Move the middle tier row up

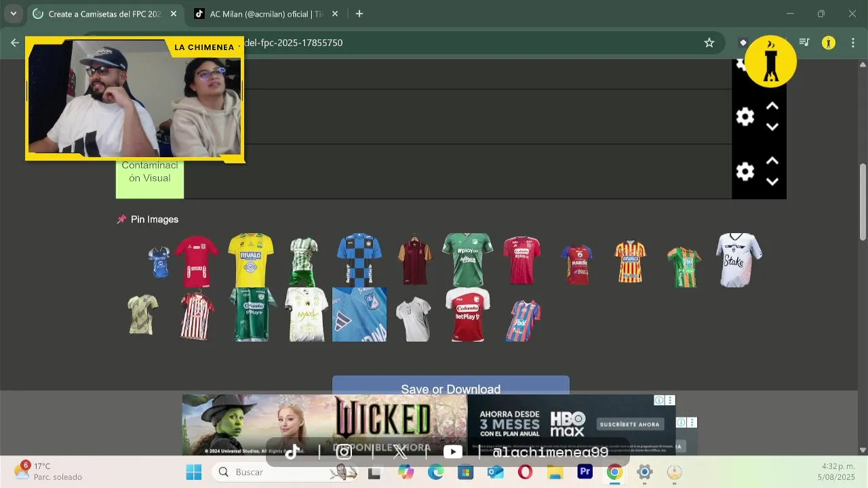tap(772, 106)
